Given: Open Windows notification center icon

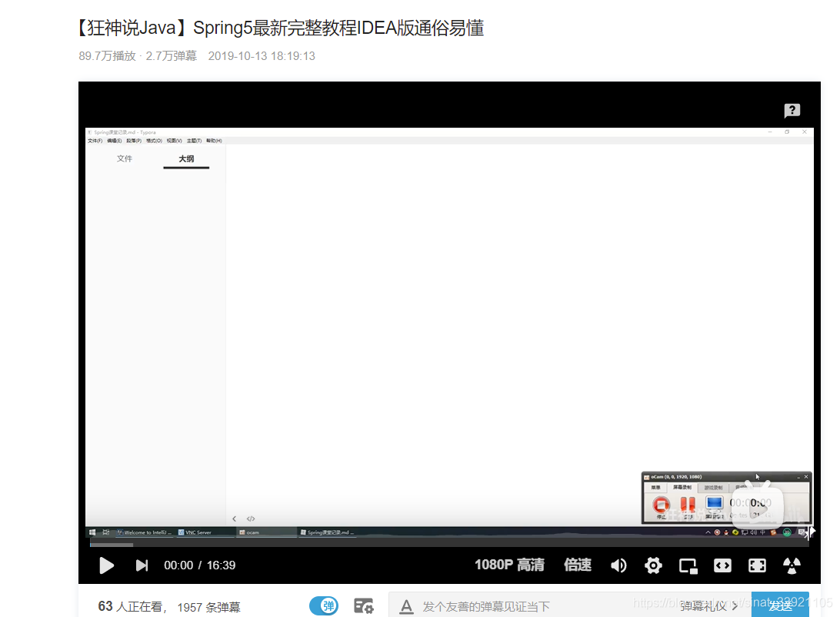Looking at the screenshot, I should tap(802, 532).
